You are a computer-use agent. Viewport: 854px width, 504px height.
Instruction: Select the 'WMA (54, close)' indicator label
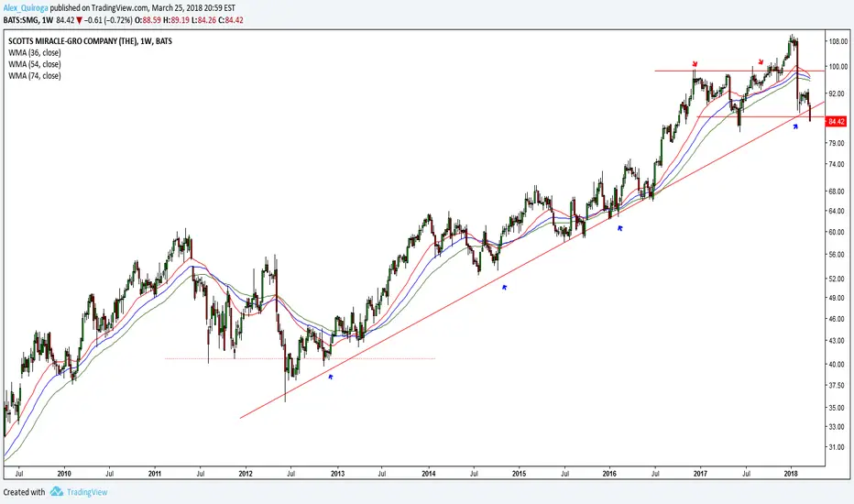point(34,64)
